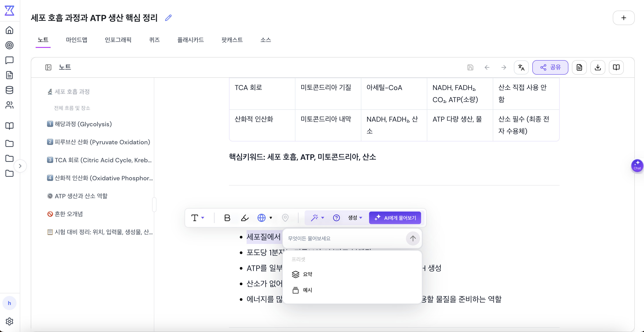Click the plus button top right

pos(624,18)
